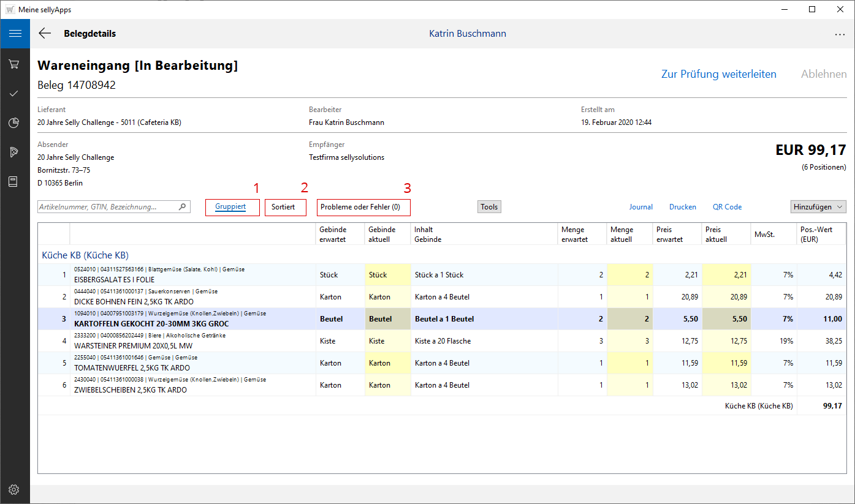Screen dimensions: 855x504
Task: Toggle the Probleme oder Fehler filter
Action: 360,207
